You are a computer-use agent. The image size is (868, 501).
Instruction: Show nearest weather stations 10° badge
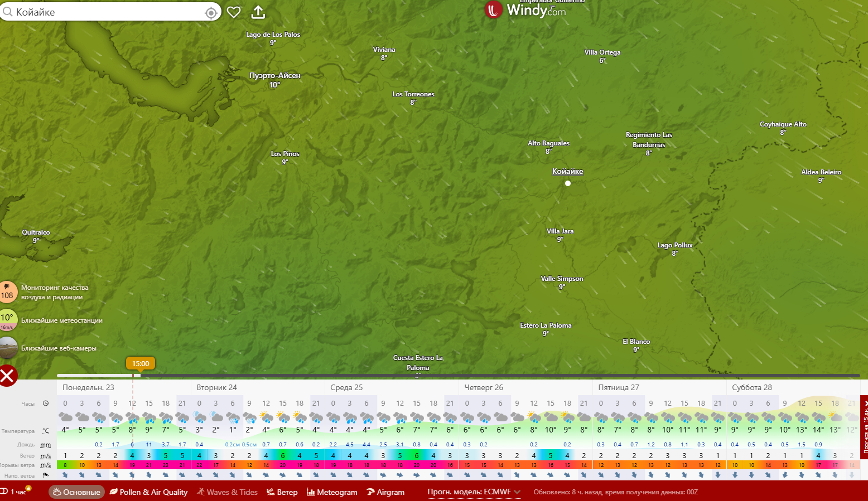click(8, 320)
